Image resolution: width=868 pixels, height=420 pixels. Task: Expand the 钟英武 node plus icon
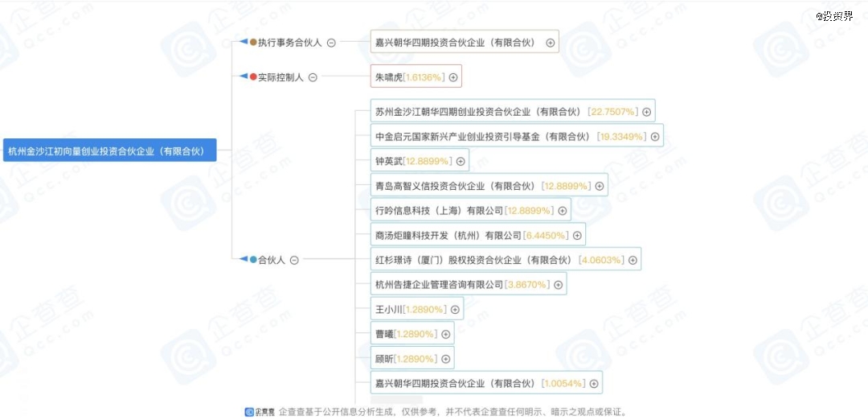(x=461, y=161)
